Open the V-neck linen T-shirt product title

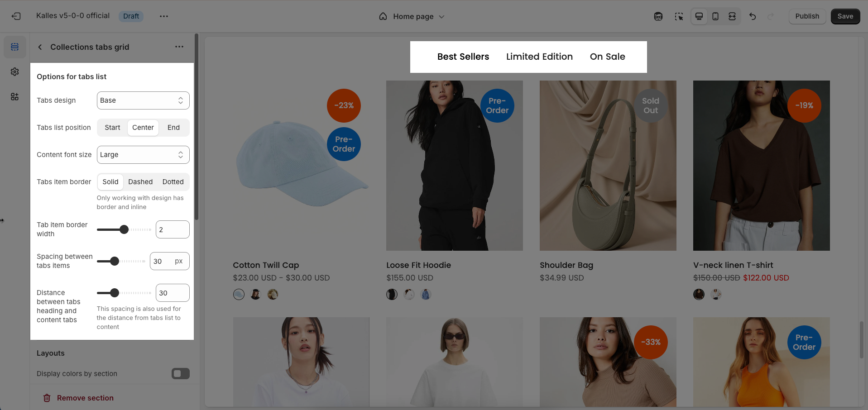[x=733, y=265]
